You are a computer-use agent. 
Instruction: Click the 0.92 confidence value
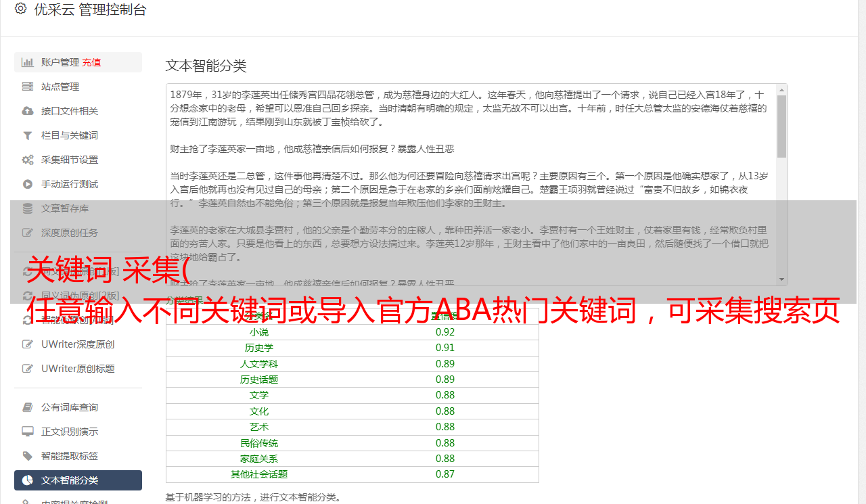445,332
